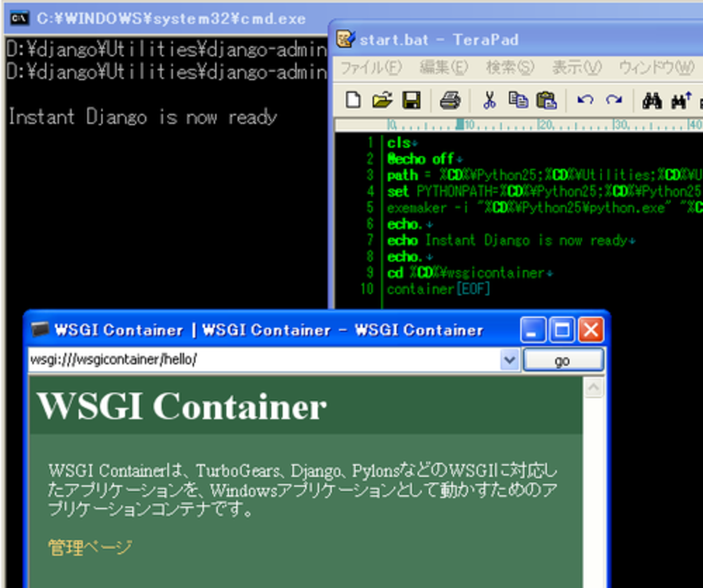Copy selection using the TeraPad copy icon
This screenshot has height=588, width=703.
[518, 100]
